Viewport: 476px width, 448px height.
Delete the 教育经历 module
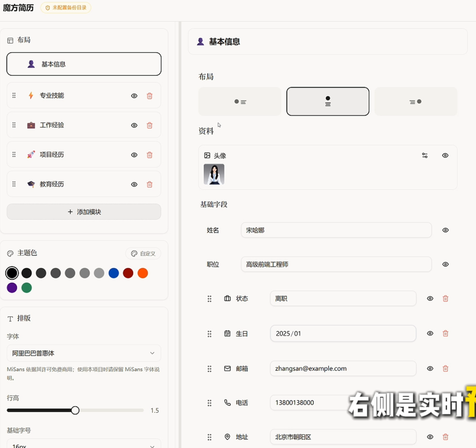click(149, 184)
